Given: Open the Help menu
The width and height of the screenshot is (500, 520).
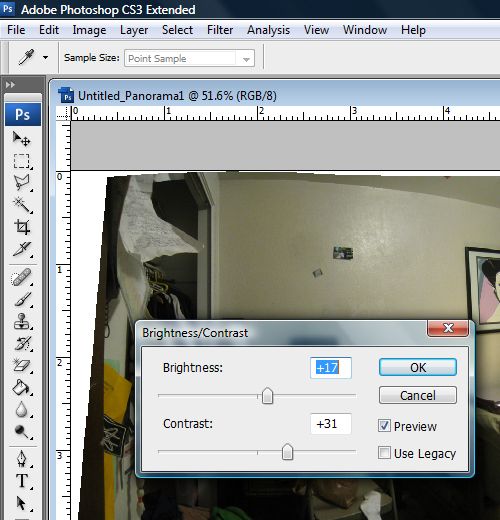Looking at the screenshot, I should click(413, 30).
